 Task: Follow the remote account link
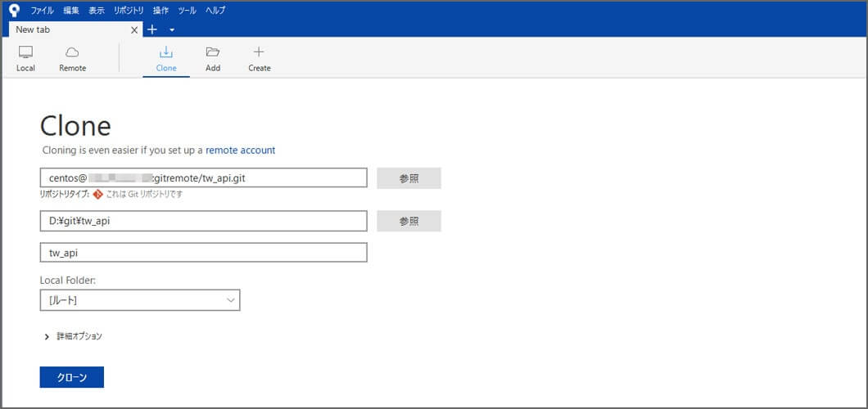click(x=240, y=151)
